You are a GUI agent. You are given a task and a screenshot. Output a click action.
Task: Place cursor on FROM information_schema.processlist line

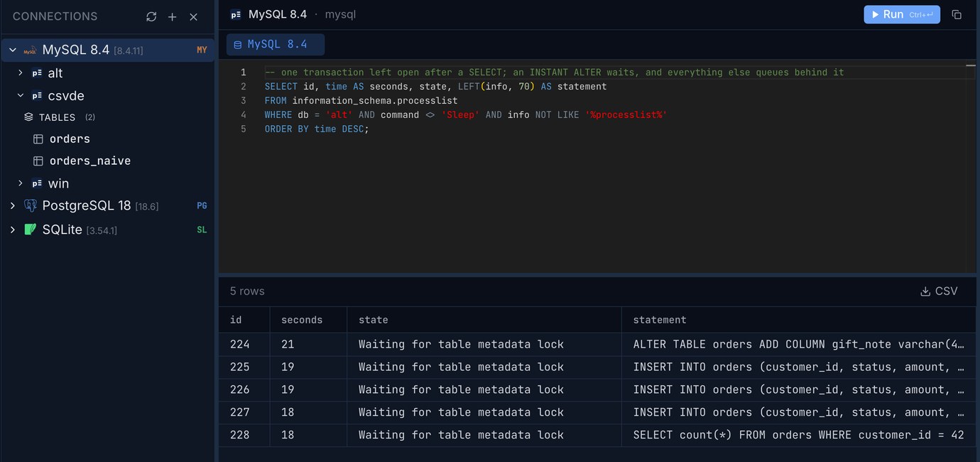361,100
